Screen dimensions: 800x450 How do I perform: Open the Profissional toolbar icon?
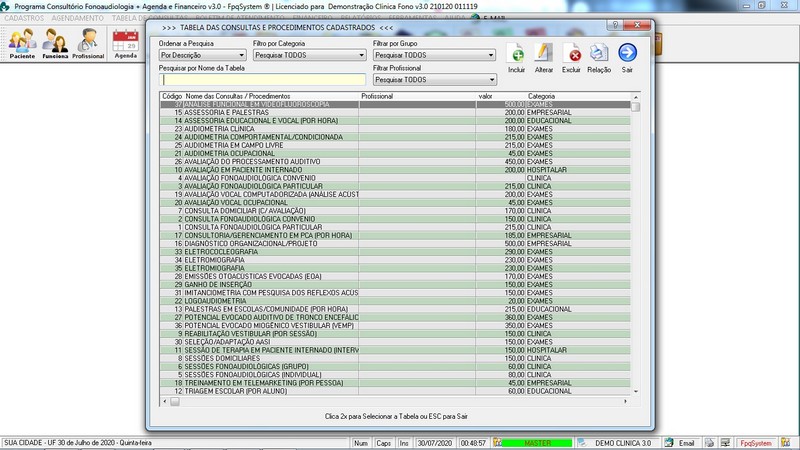pyautogui.click(x=88, y=43)
